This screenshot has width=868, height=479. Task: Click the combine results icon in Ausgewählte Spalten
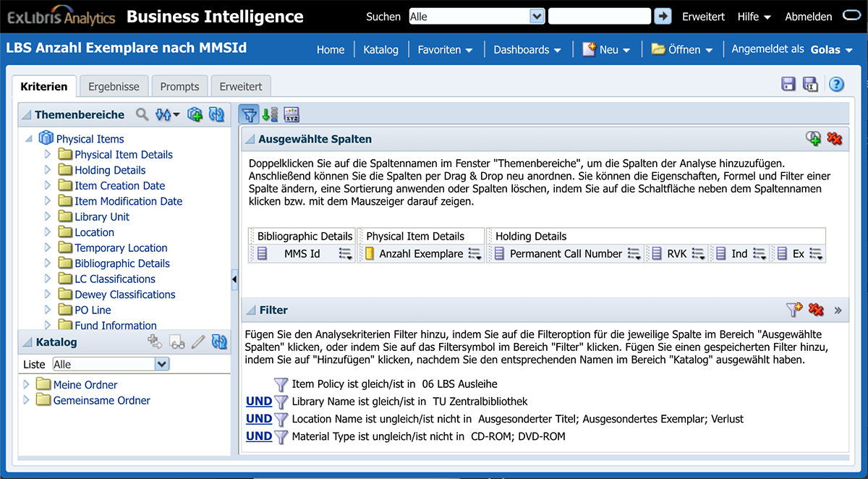coord(814,138)
